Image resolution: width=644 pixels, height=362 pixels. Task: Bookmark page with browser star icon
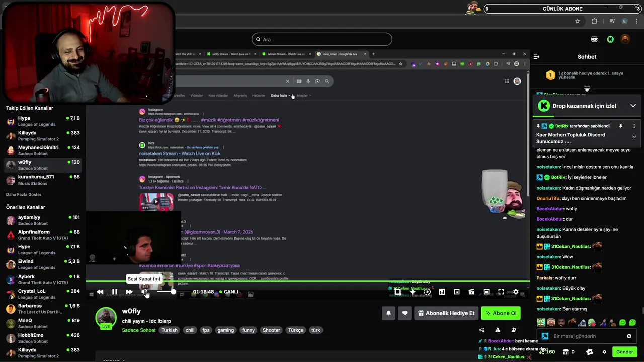pos(578,21)
